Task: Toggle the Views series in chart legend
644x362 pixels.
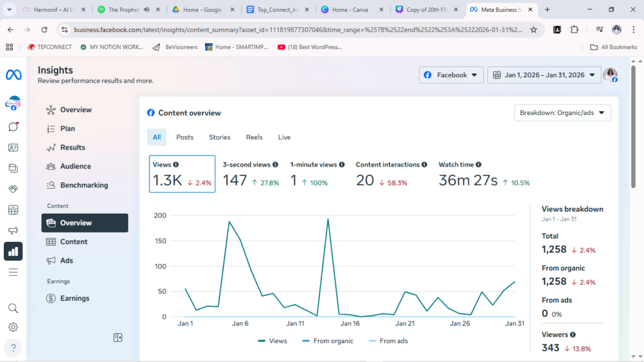Action: [272, 341]
